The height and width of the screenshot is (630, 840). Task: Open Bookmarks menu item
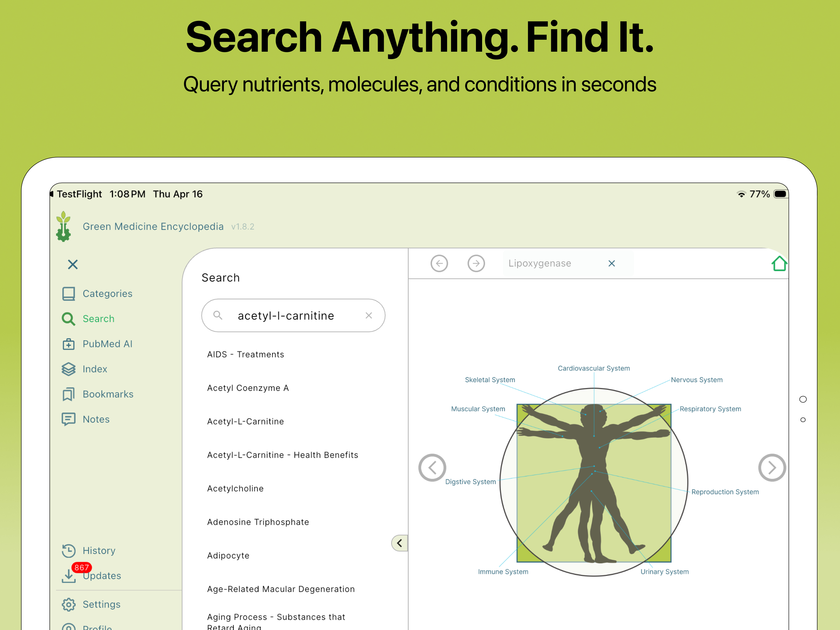108,394
